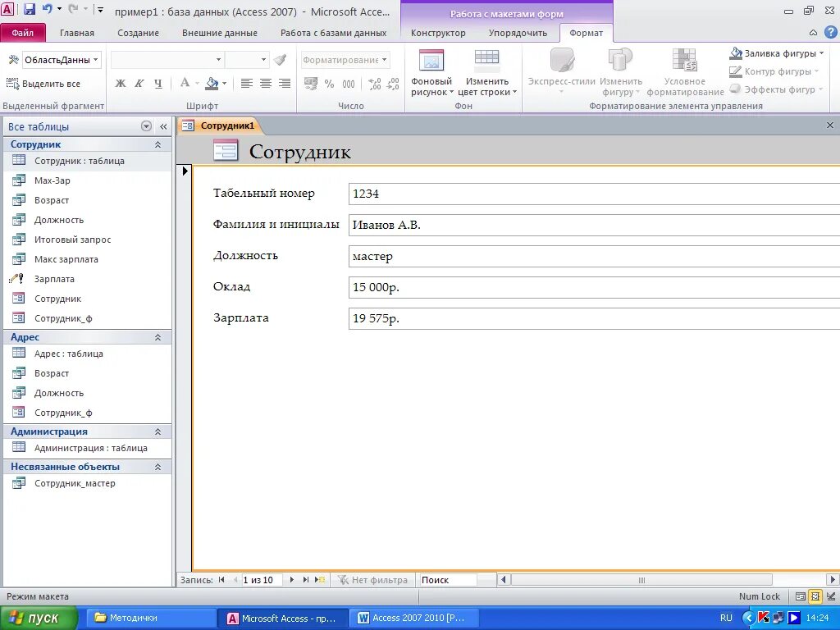Open Экспресс-стили gallery
Screen dimensions: 840x630
coord(561,72)
